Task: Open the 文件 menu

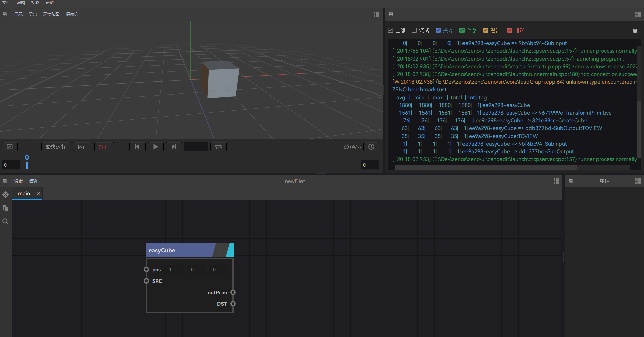Action: (x=6, y=3)
